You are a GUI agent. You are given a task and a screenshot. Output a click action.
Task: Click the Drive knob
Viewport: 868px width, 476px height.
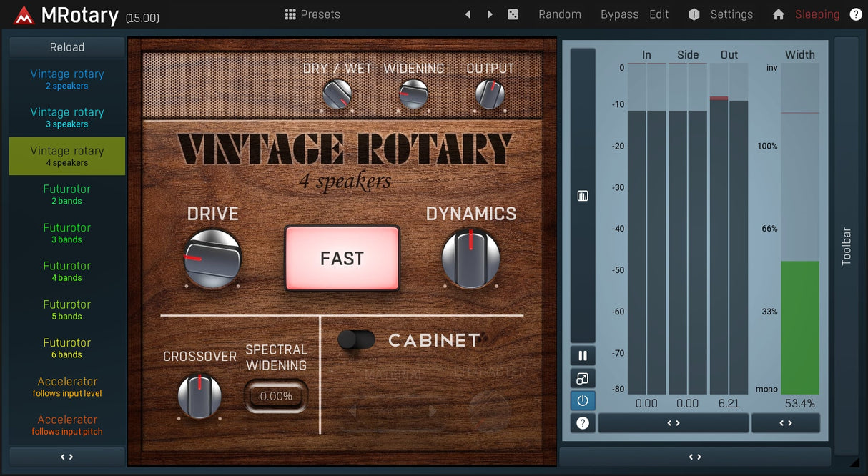[212, 258]
